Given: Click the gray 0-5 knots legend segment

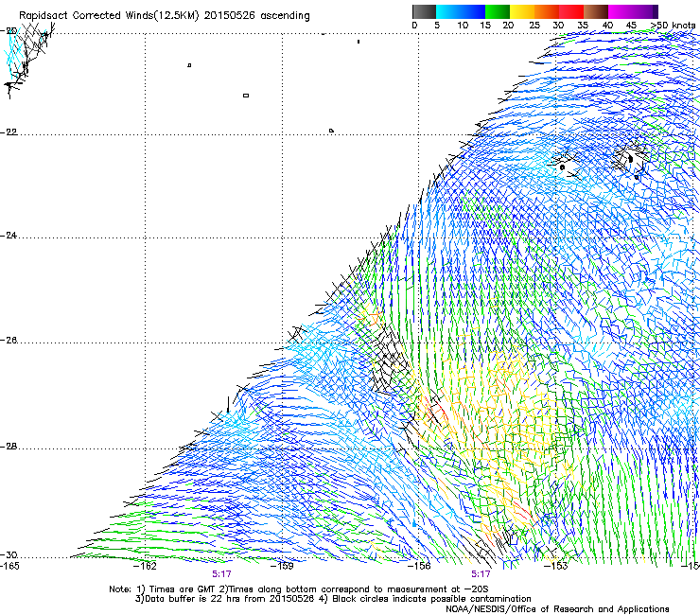Looking at the screenshot, I should [x=424, y=11].
